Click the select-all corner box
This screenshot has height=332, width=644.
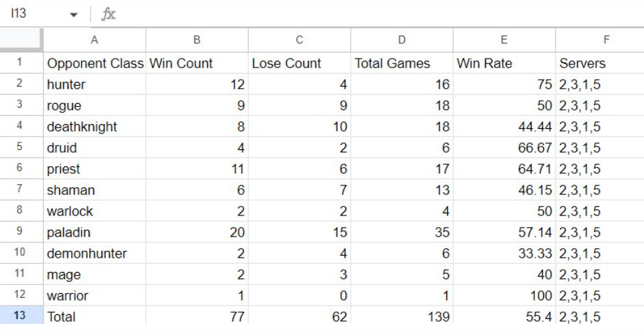pos(21,40)
